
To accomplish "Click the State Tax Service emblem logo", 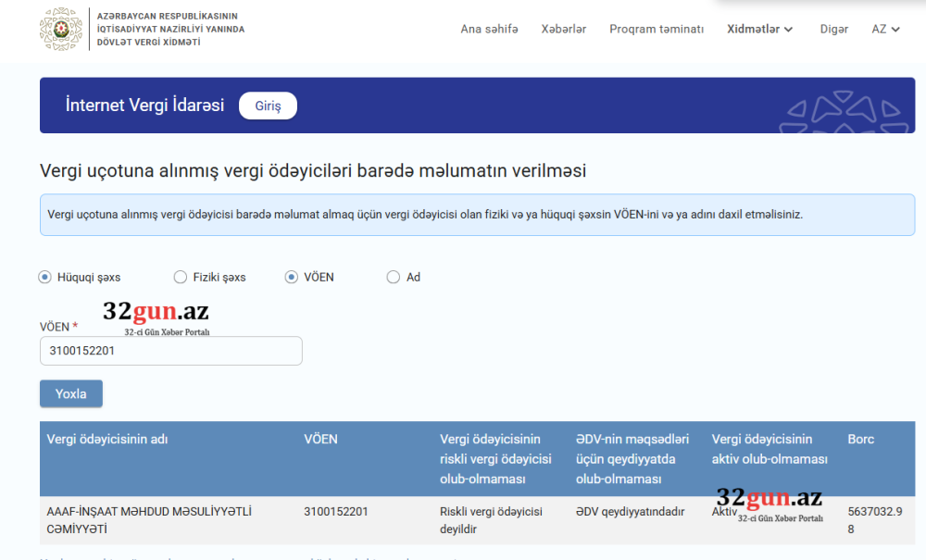I will [x=61, y=29].
